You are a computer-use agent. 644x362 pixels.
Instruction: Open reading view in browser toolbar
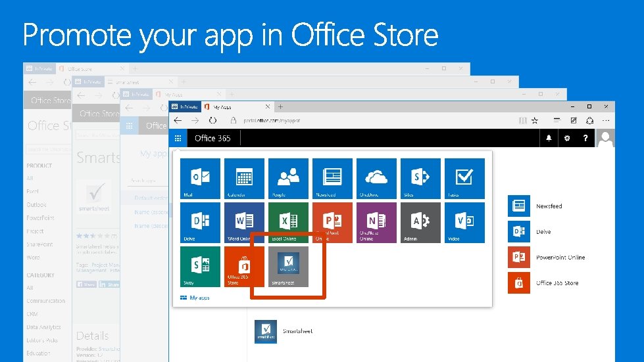[522, 120]
